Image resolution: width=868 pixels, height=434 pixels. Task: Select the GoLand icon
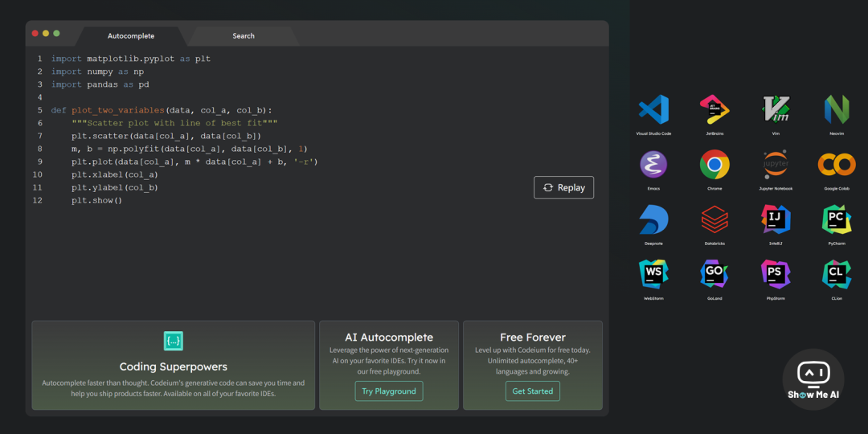[x=714, y=274]
